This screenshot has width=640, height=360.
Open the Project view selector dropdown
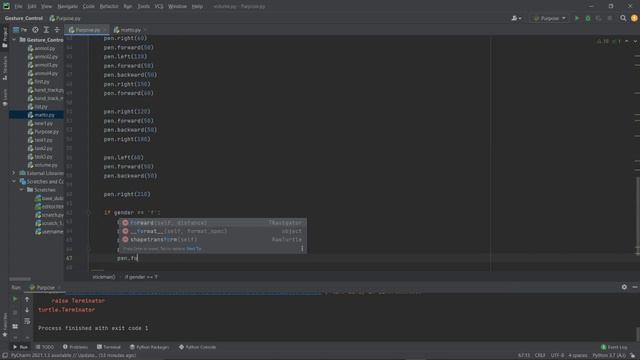(x=20, y=30)
